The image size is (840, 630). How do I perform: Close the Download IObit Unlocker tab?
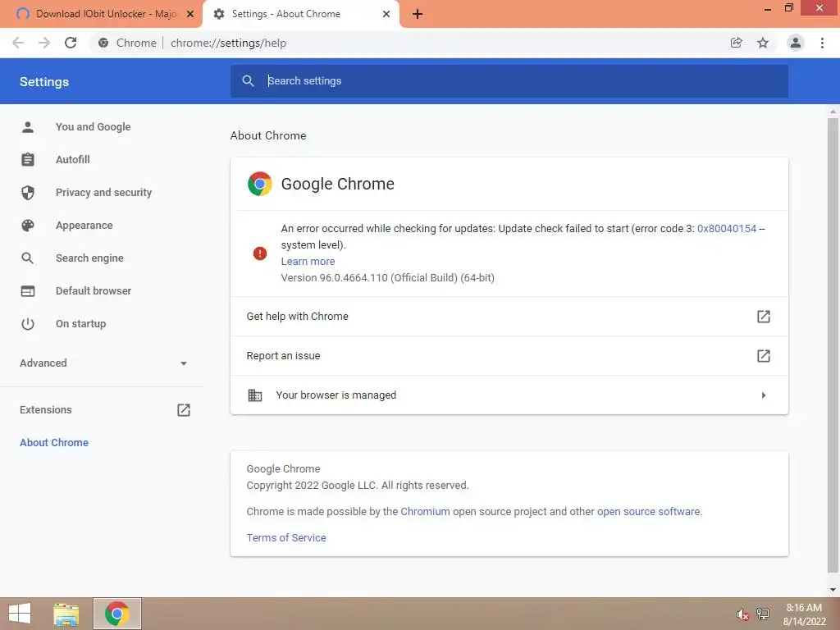pyautogui.click(x=190, y=14)
